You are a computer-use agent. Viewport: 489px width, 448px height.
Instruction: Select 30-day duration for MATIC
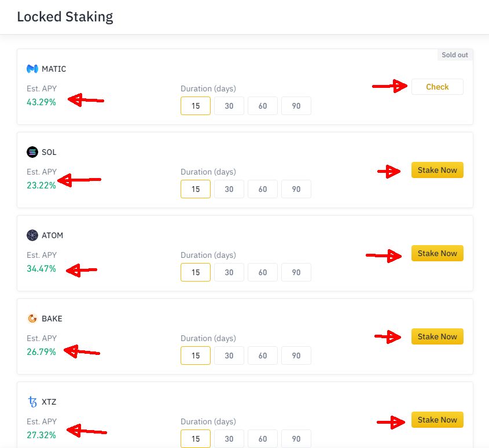tap(229, 106)
